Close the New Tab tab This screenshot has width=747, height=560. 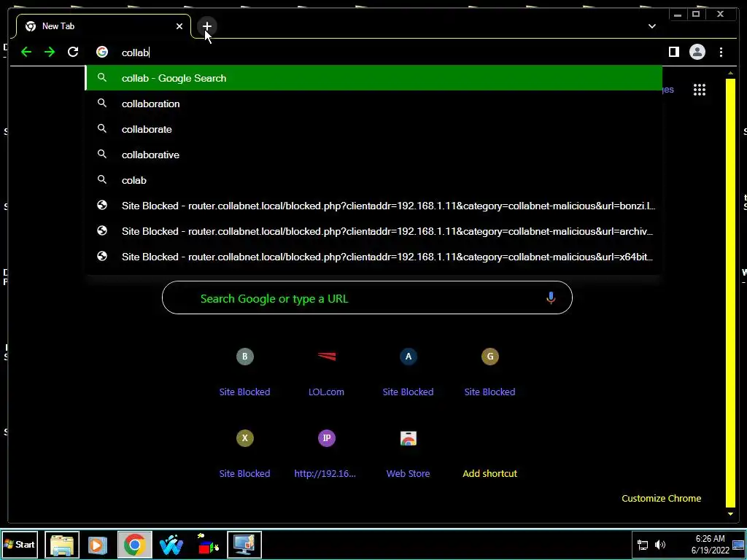coord(179,26)
